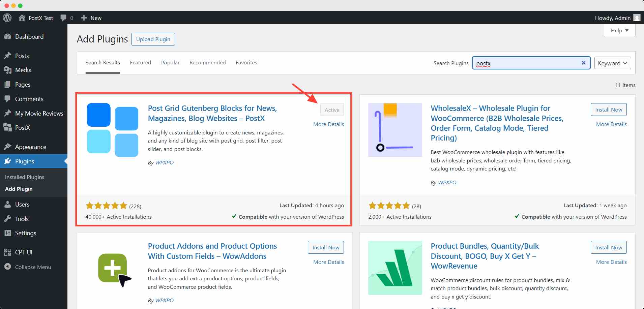Expand the Help panel dropdown

point(619,30)
